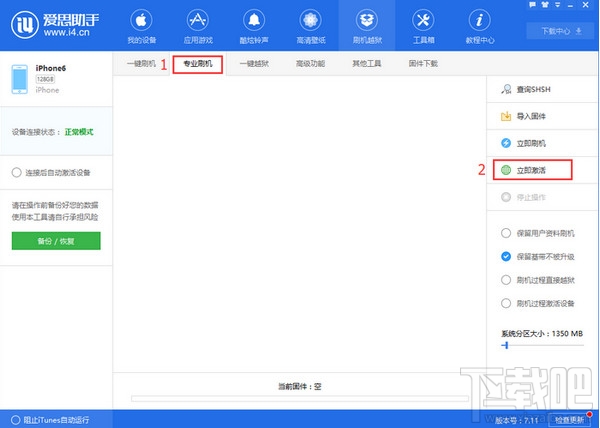Open the skin shirt icon in title bar
Screen dimensions: 600x428
[545, 5]
